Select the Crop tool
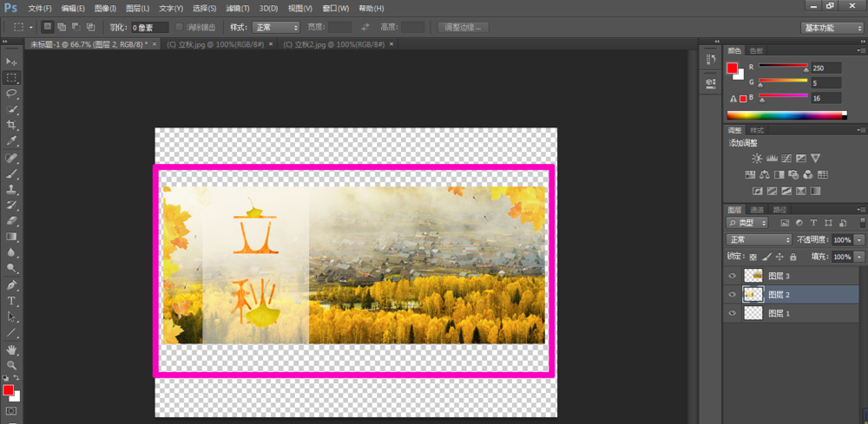 tap(12, 126)
